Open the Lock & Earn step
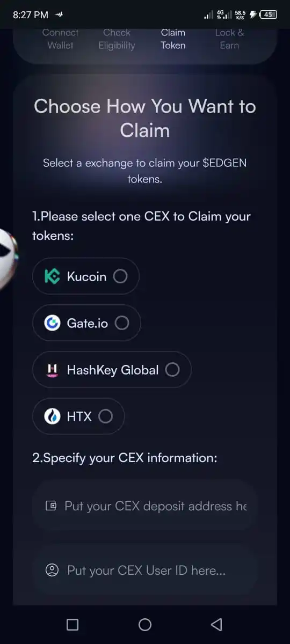290x644 pixels. pos(229,39)
